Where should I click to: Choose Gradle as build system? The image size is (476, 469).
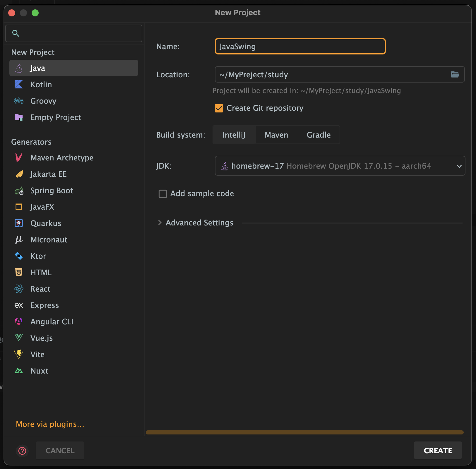[x=319, y=135]
